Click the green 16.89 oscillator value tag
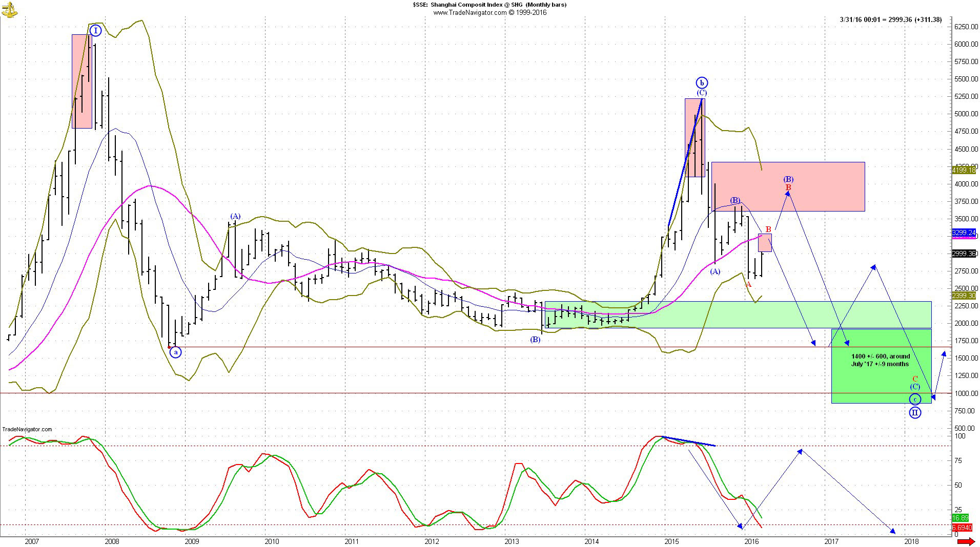 960,518
